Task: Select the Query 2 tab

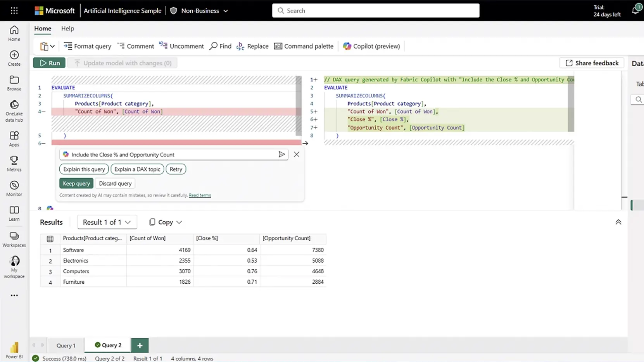Action: point(108,345)
